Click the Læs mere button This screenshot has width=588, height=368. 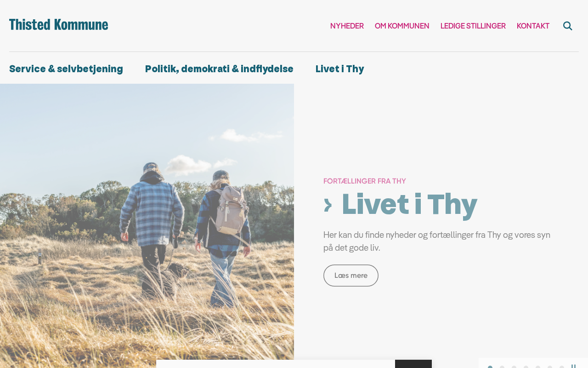[351, 276]
